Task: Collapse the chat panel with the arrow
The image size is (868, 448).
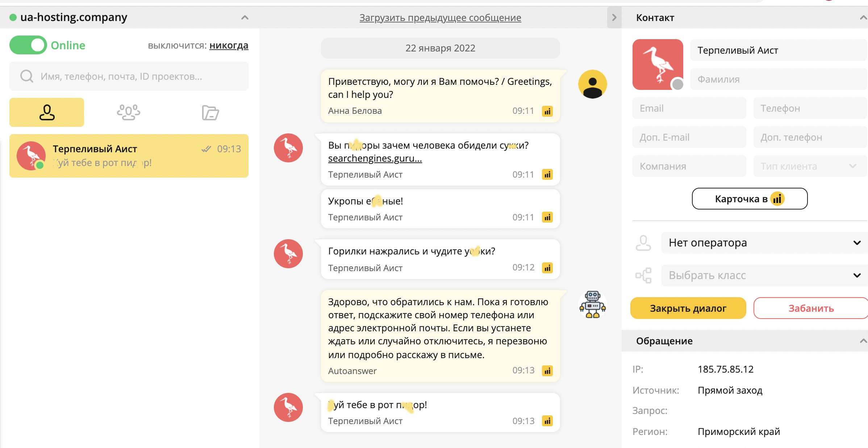Action: (x=614, y=17)
